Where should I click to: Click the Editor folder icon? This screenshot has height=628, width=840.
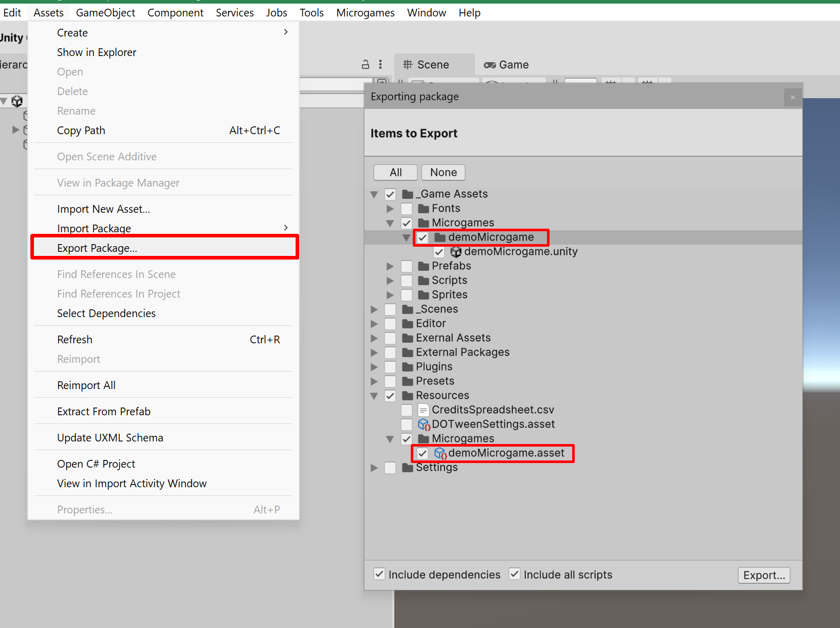408,324
